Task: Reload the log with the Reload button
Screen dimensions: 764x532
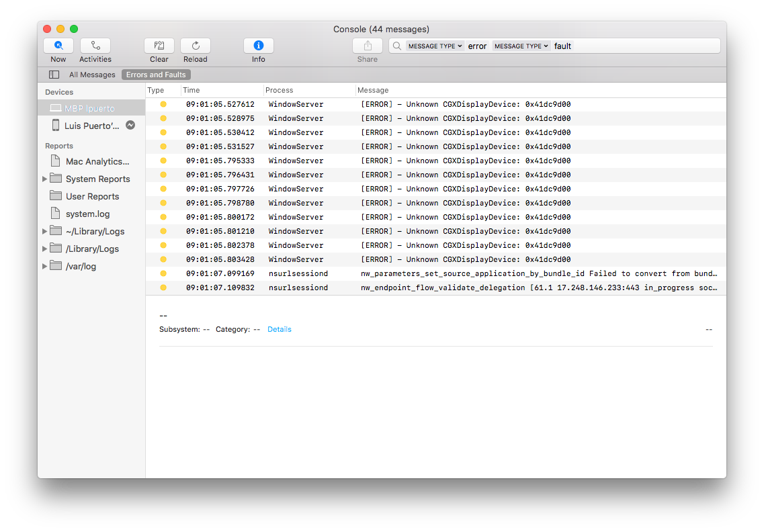Action: coord(196,46)
